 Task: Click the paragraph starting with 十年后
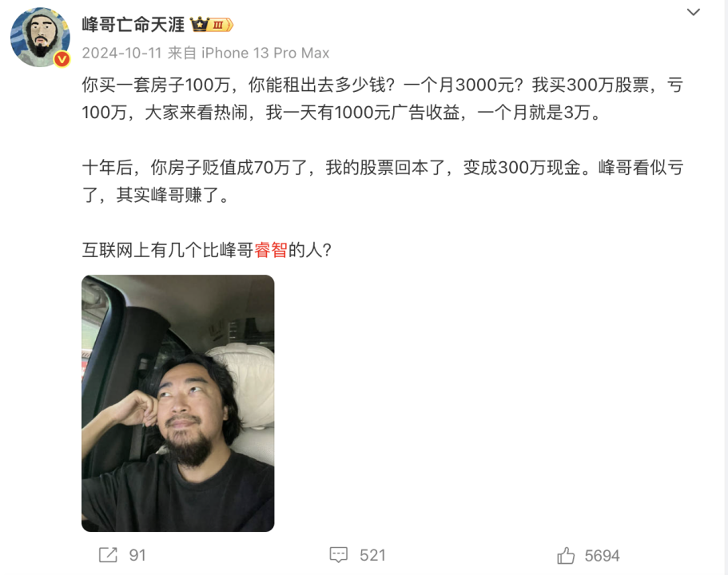(382, 181)
